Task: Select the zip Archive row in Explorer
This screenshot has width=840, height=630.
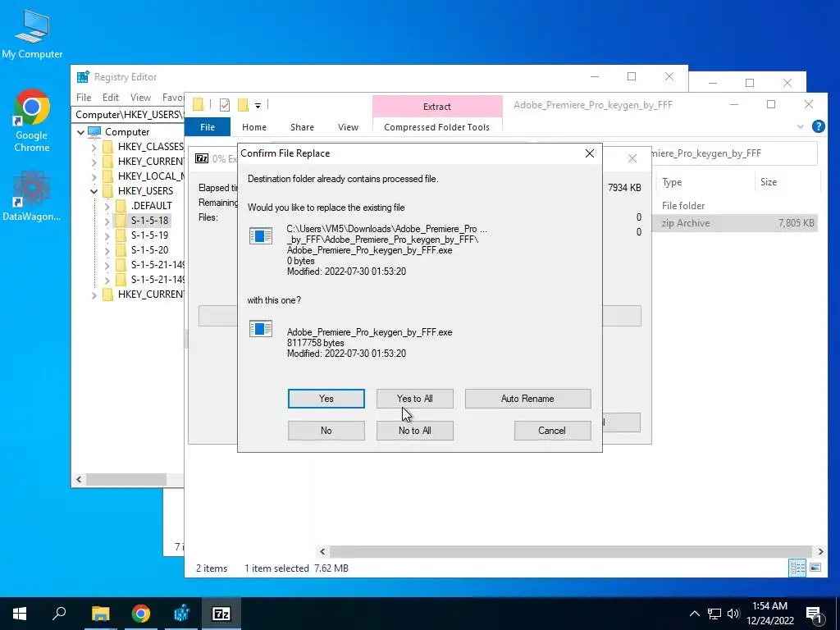Action: click(x=735, y=223)
